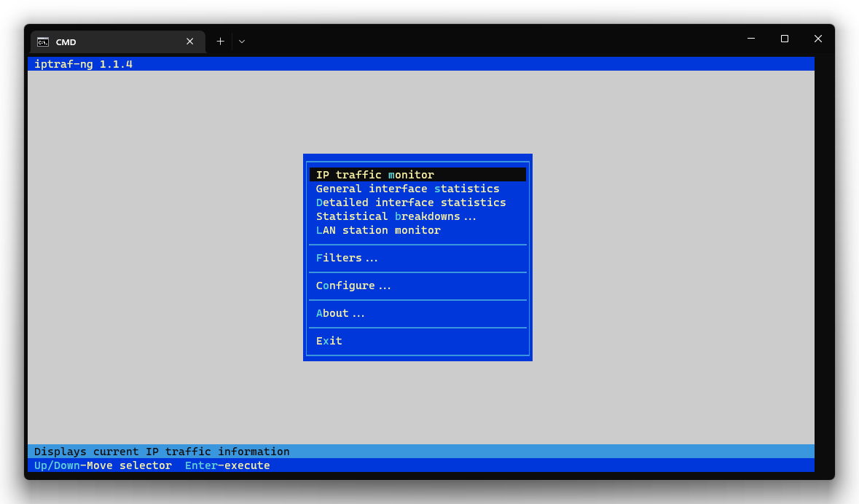The image size is (859, 504).
Task: Show the "About..." dialog
Action: click(340, 312)
